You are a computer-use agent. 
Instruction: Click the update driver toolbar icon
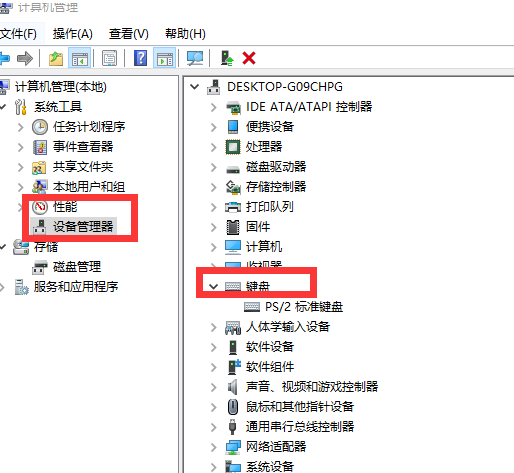coord(227,58)
